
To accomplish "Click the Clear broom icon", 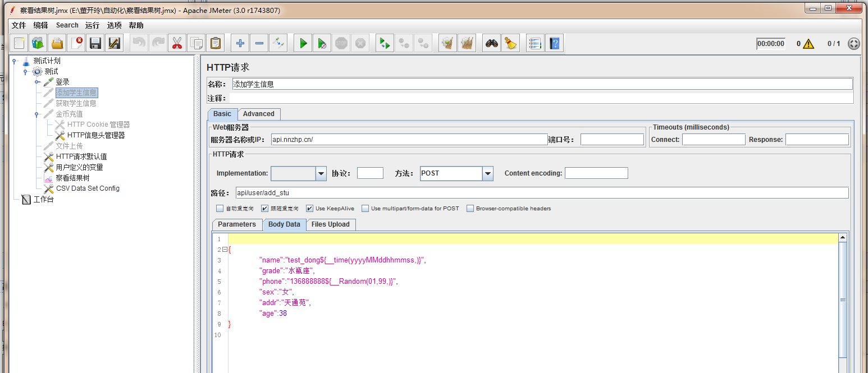I will pyautogui.click(x=447, y=43).
